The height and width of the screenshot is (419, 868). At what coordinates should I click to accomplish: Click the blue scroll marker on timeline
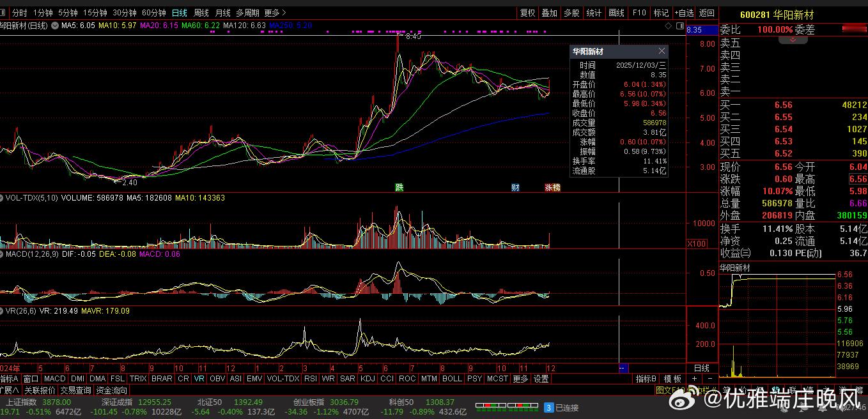coord(624,369)
